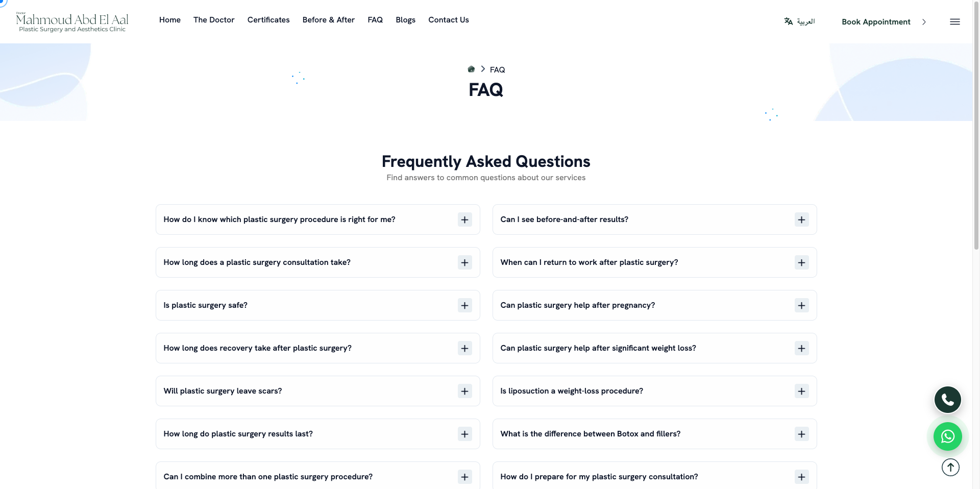
Task: Click the phone call floating button
Action: point(947,400)
